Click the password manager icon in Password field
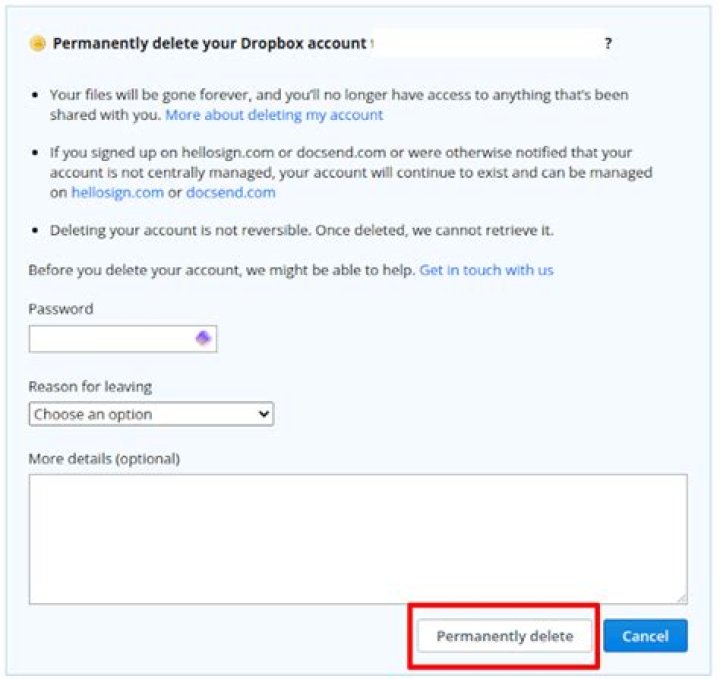This screenshot has height=679, width=720. point(203,339)
